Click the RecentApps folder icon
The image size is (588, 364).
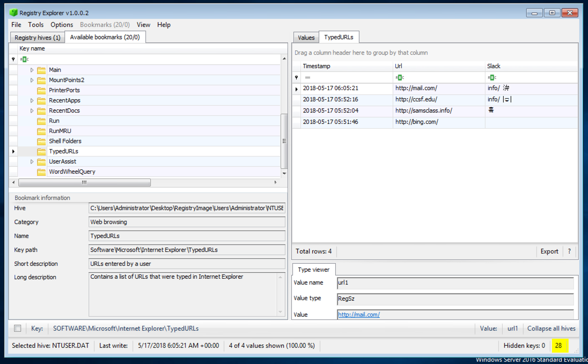42,100
